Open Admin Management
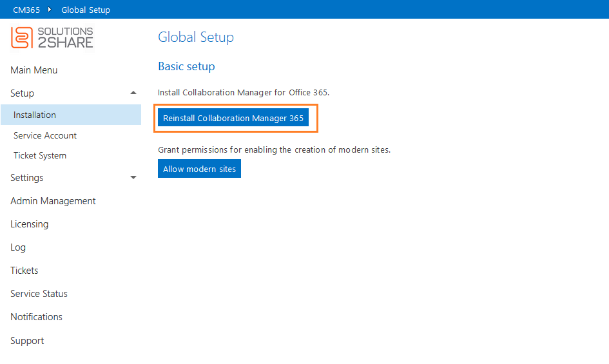 pos(53,201)
